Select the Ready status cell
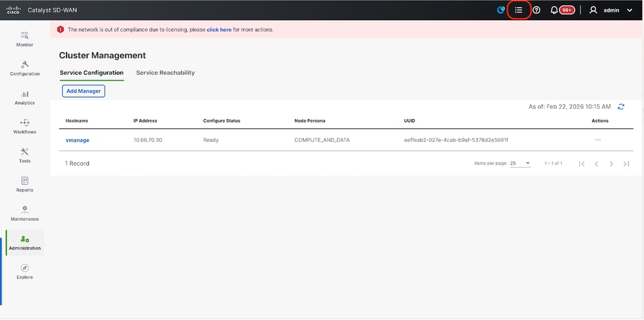This screenshot has width=644, height=320. click(x=211, y=140)
